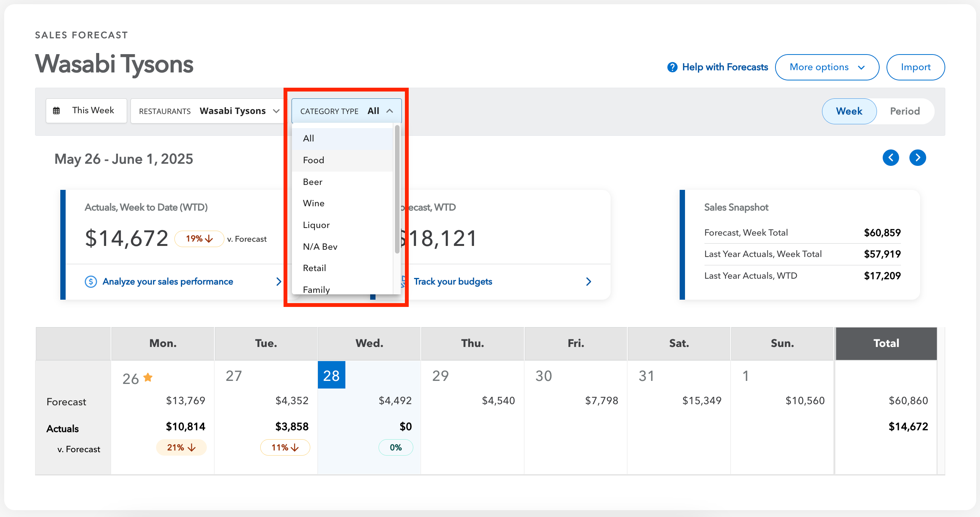Click the Sales Snapshot card title
Viewport: 980px width, 517px height.
[736, 207]
